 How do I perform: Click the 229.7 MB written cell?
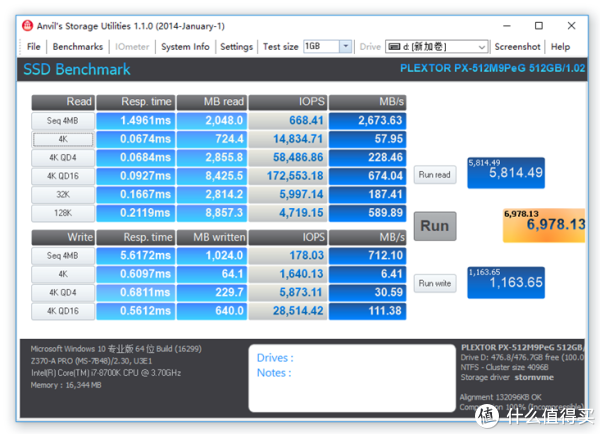click(212, 292)
